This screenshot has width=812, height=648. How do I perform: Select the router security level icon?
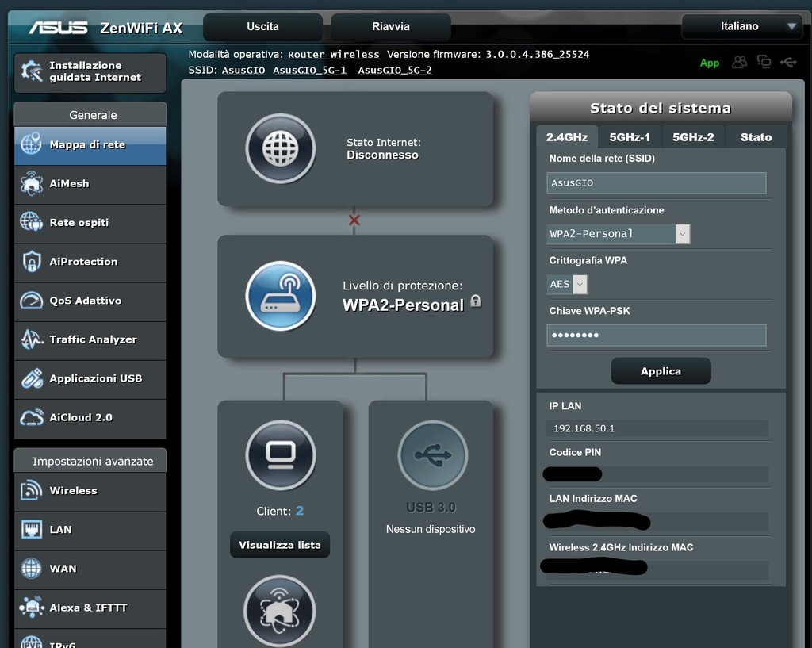click(x=280, y=296)
